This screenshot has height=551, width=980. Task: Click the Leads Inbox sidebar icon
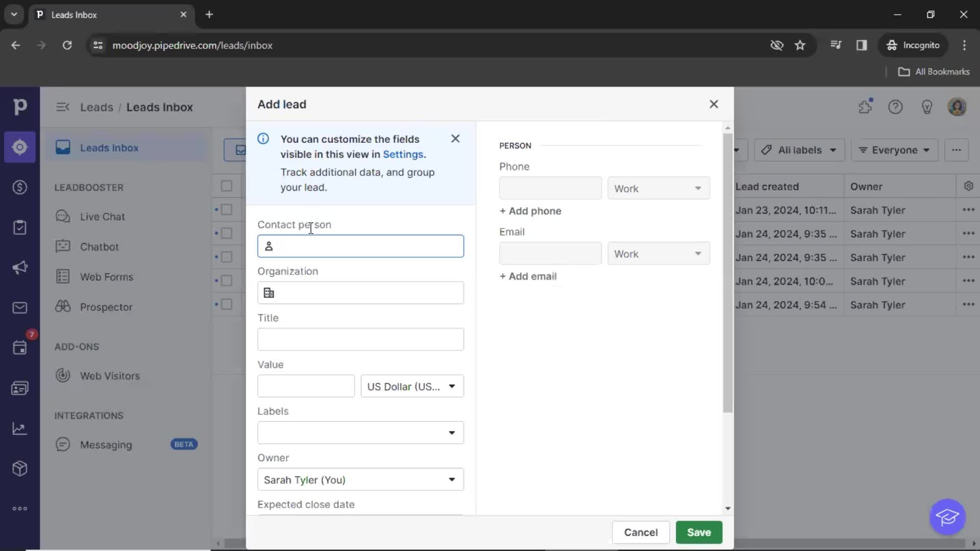pyautogui.click(x=19, y=147)
